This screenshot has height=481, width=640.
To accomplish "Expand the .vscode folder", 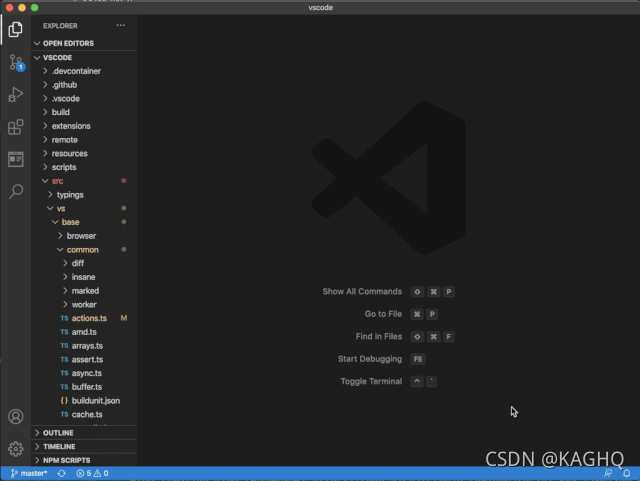I will pos(84,98).
